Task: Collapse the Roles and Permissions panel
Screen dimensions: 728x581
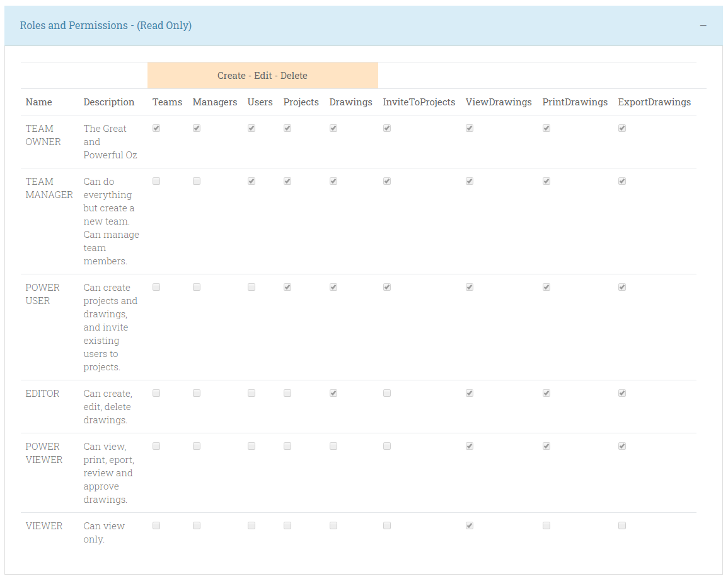Action: 703,26
